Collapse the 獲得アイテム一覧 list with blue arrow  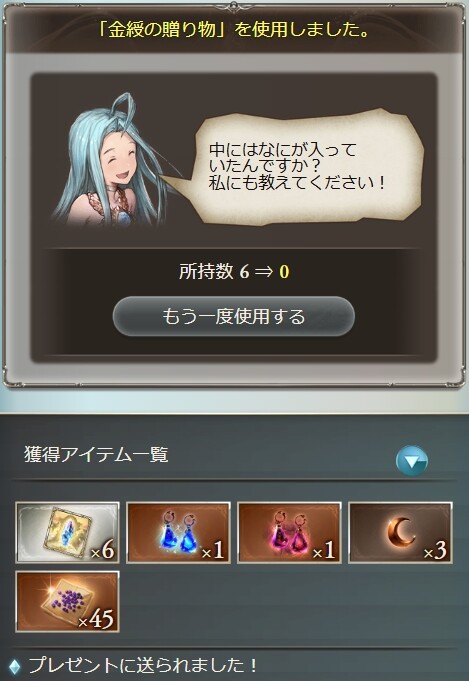(x=412, y=460)
